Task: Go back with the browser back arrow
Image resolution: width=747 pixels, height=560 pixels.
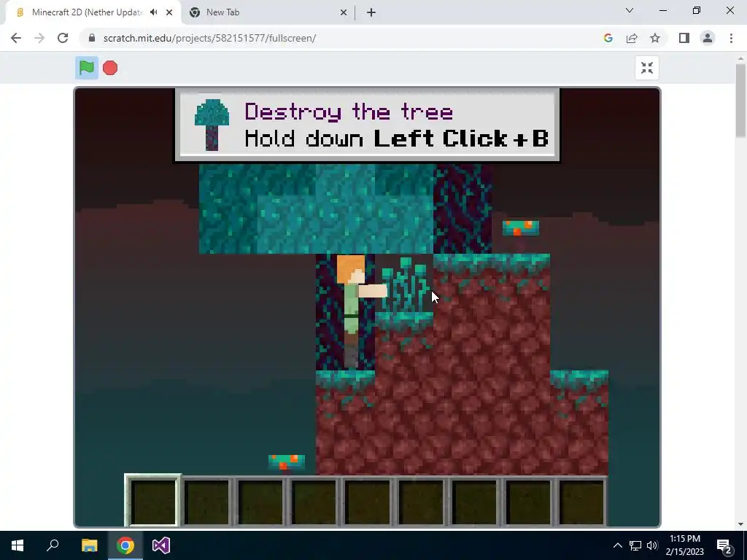Action: [16, 38]
